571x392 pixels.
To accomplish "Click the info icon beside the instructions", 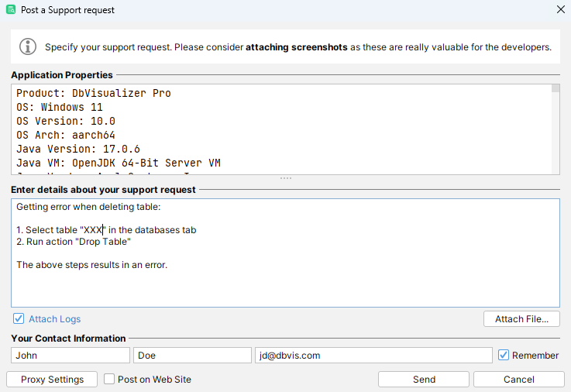I will [x=28, y=46].
